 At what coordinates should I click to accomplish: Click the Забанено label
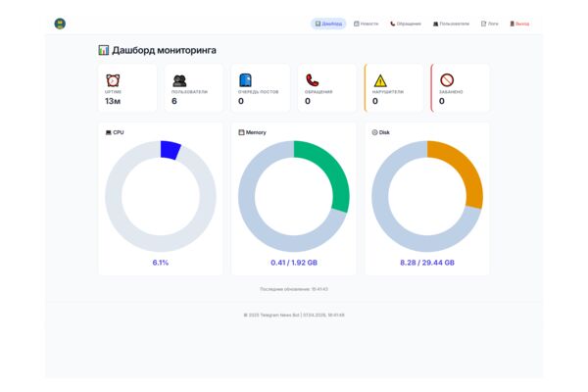[451, 92]
